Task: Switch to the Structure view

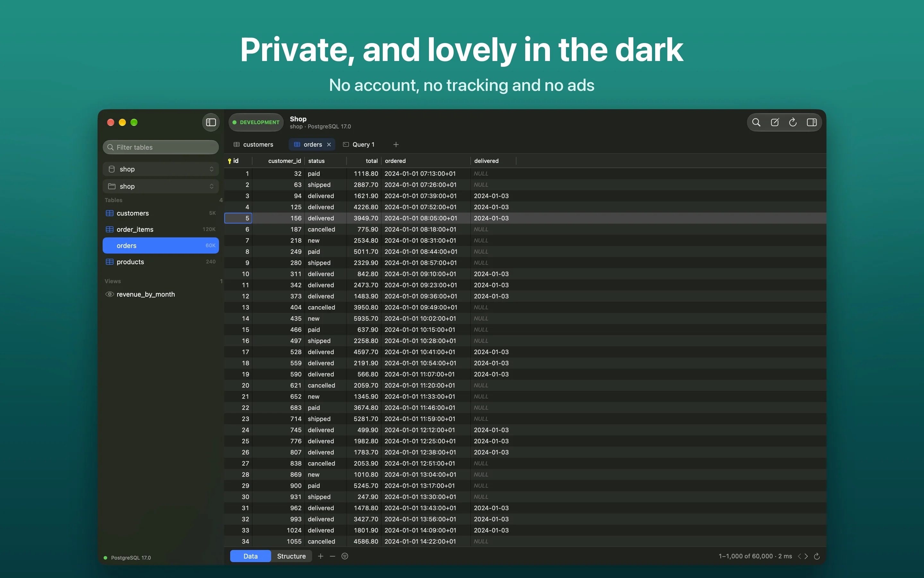Action: [x=291, y=556]
